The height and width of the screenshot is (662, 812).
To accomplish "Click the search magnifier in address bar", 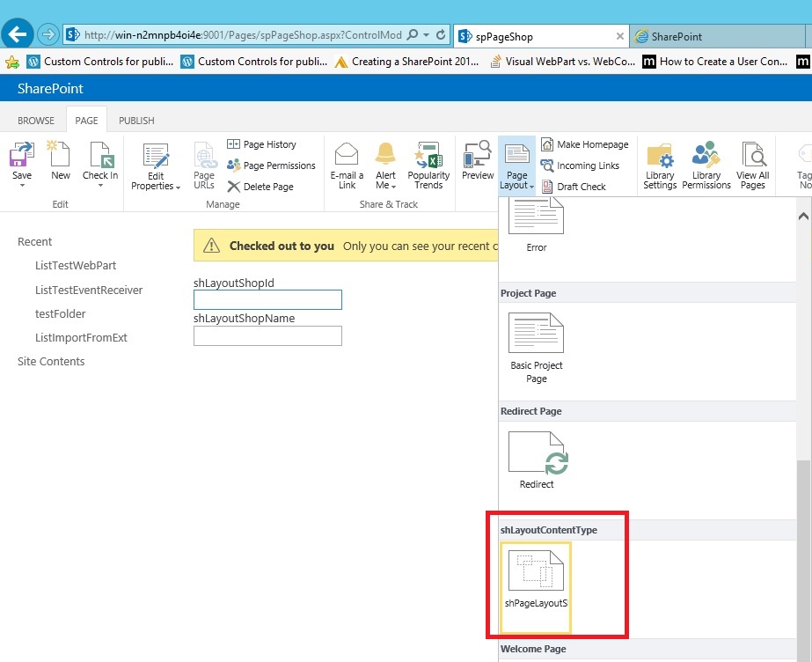I will [413, 34].
